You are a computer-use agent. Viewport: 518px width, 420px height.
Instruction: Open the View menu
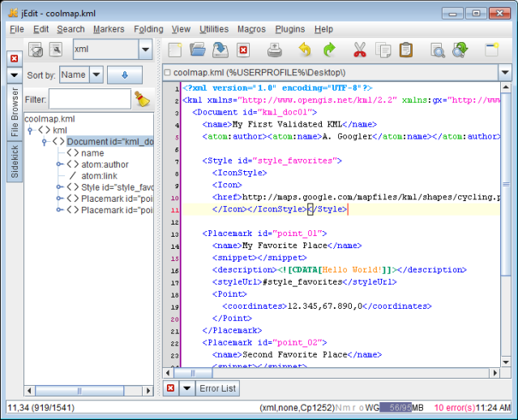181,29
